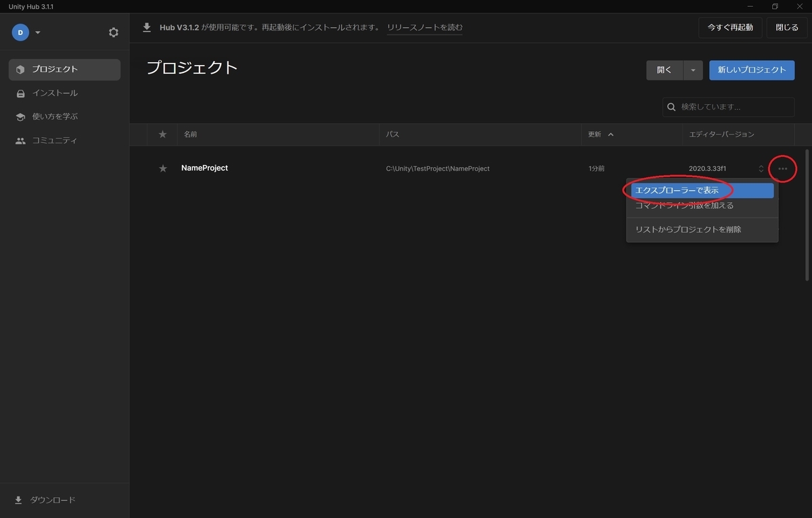Go to インストール in the sidebar

(64, 93)
